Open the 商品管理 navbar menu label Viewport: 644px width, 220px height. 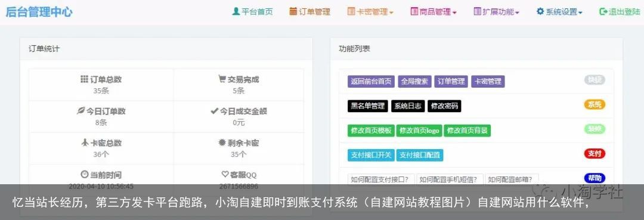point(435,11)
